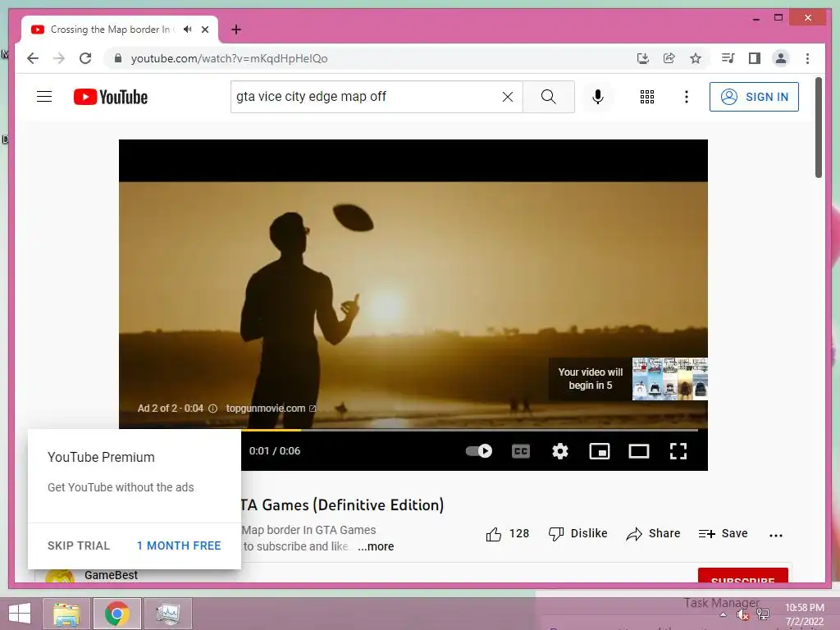Start voice search with the microphone
The width and height of the screenshot is (840, 630).
pos(598,97)
